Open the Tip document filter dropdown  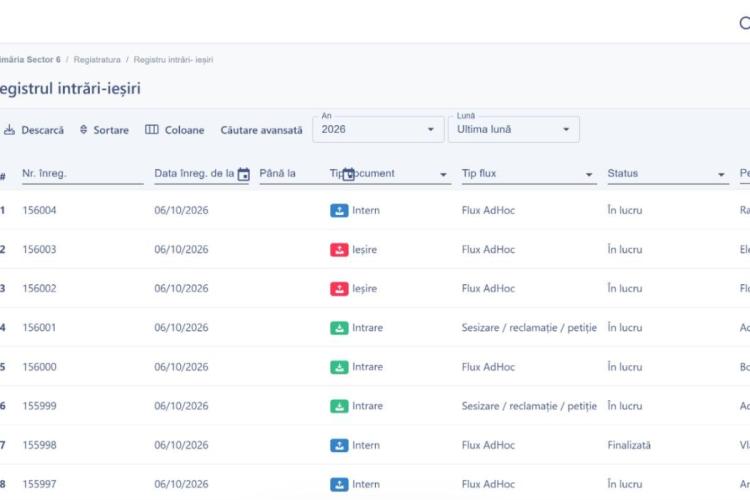390,174
